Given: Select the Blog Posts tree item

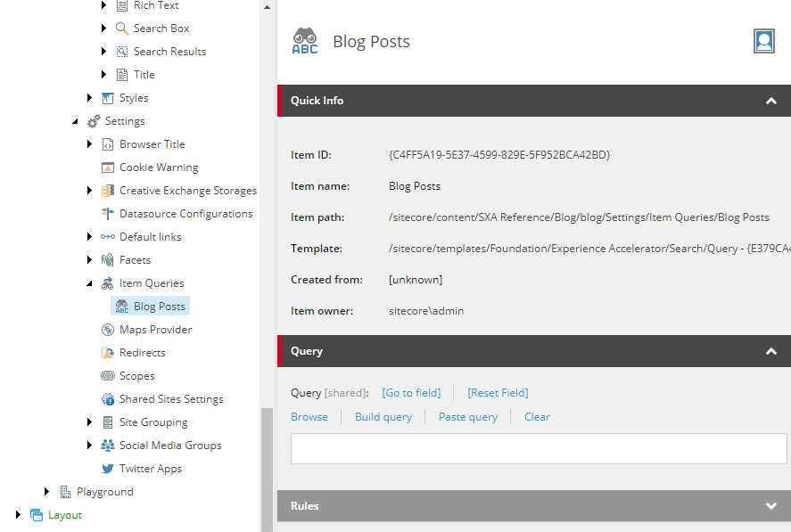Looking at the screenshot, I should (x=151, y=306).
